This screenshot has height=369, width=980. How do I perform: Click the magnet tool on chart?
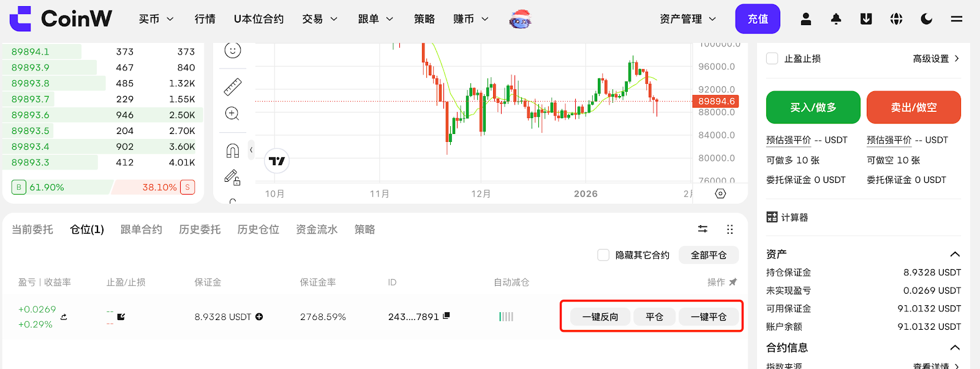click(233, 151)
